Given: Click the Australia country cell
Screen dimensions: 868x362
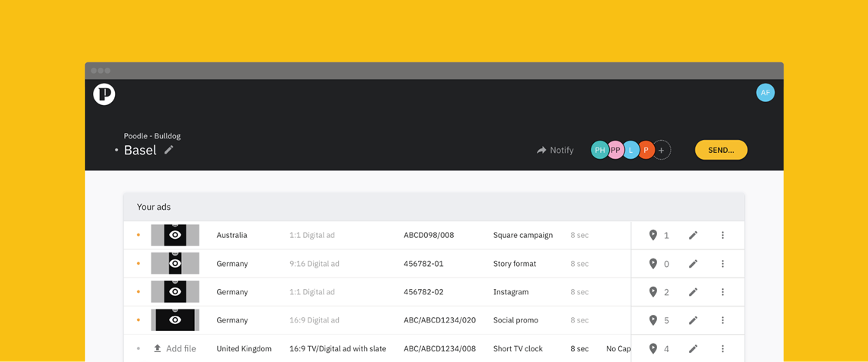Looking at the screenshot, I should [232, 236].
